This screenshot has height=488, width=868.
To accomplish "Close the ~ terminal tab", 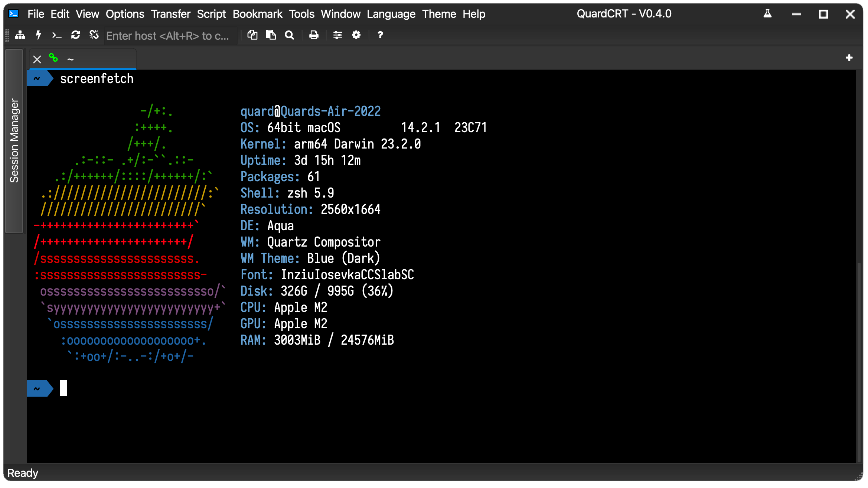I will (x=37, y=59).
